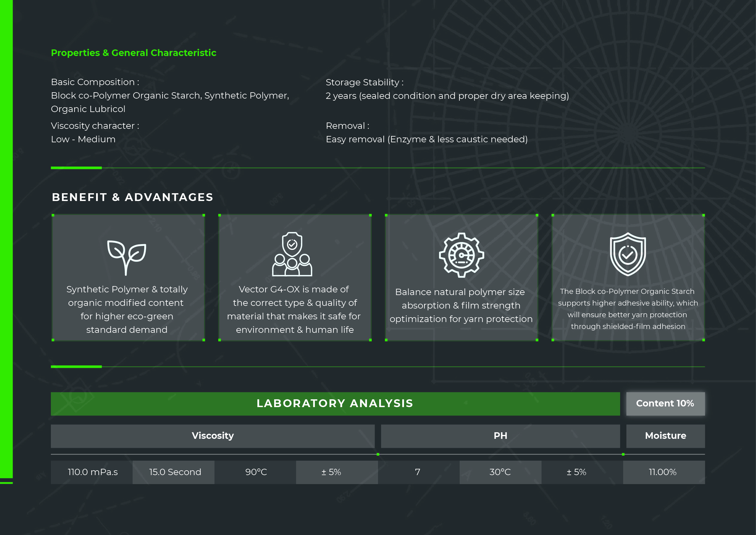The width and height of the screenshot is (756, 535).
Task: Click the 90°C cell
Action: 255,472
